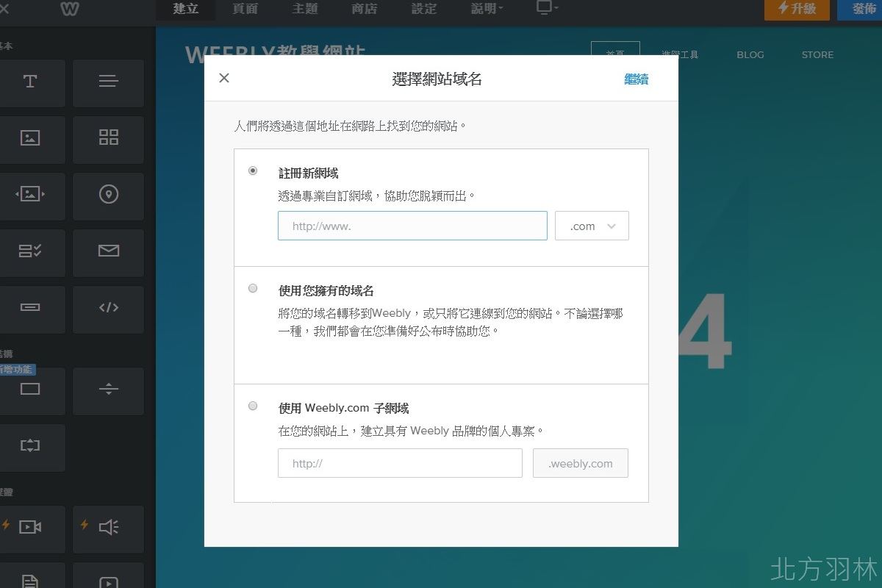Viewport: 882px width, 588px height.
Task: Select the Gallery grid element icon
Action: coord(108,137)
